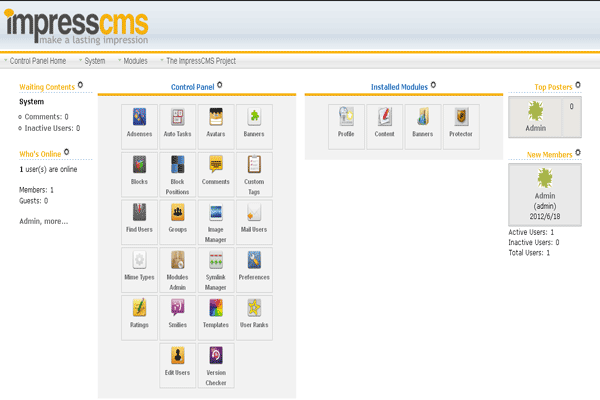Click the Active Users: 1 text
This screenshot has height=400, width=600.
531,232
